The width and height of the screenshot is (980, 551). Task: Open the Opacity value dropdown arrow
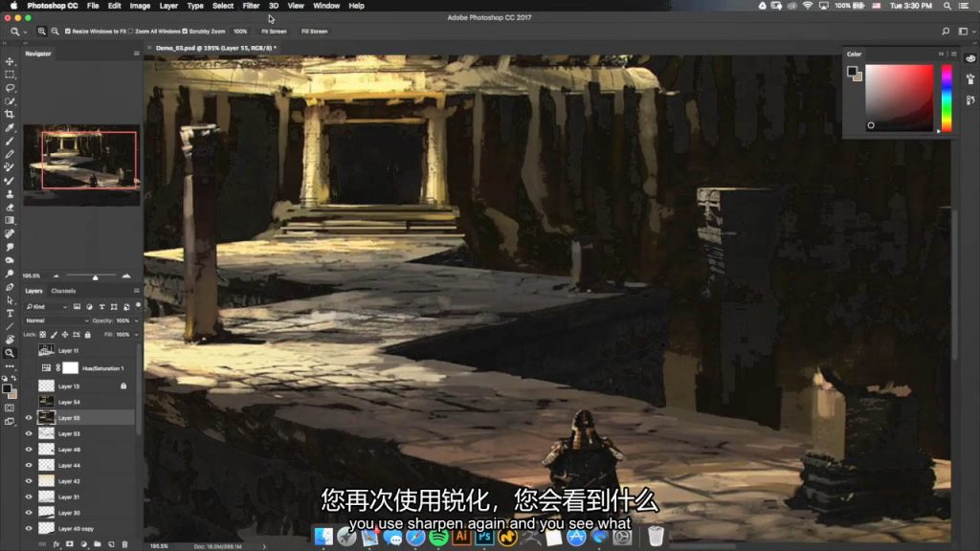(x=136, y=321)
